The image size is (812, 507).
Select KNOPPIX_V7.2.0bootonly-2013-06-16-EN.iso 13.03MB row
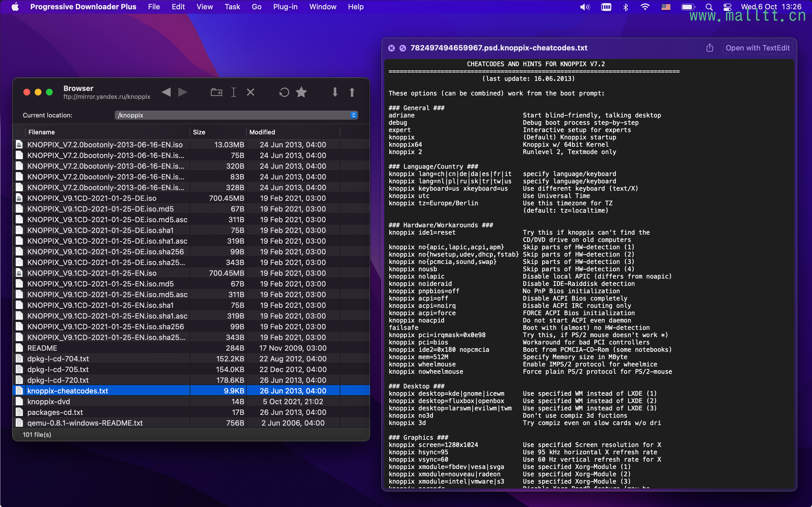pos(191,144)
